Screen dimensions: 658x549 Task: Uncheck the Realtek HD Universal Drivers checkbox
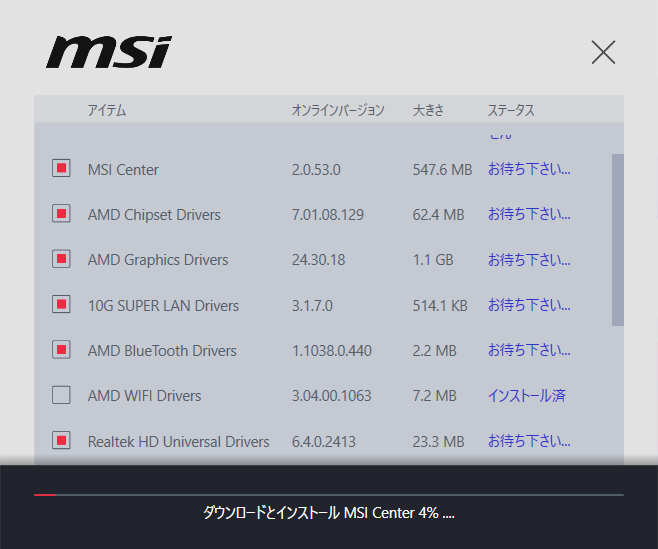coord(61,440)
